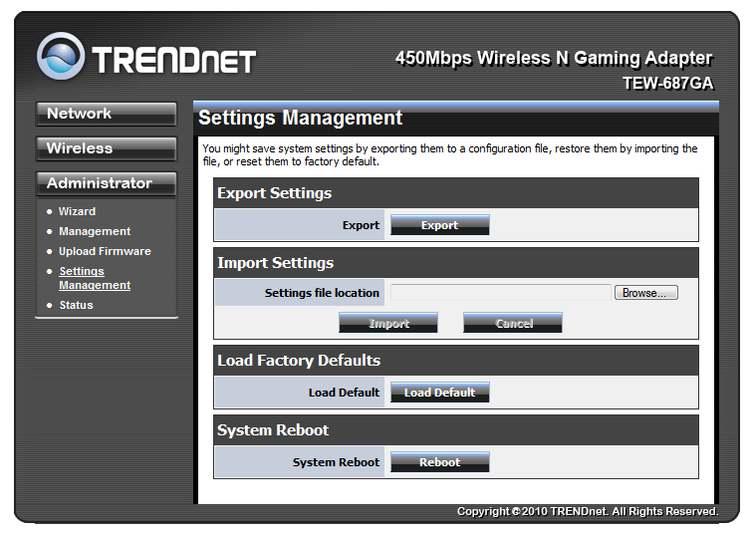Image resolution: width=756 pixels, height=536 pixels.
Task: Click the Export button
Action: click(x=439, y=225)
